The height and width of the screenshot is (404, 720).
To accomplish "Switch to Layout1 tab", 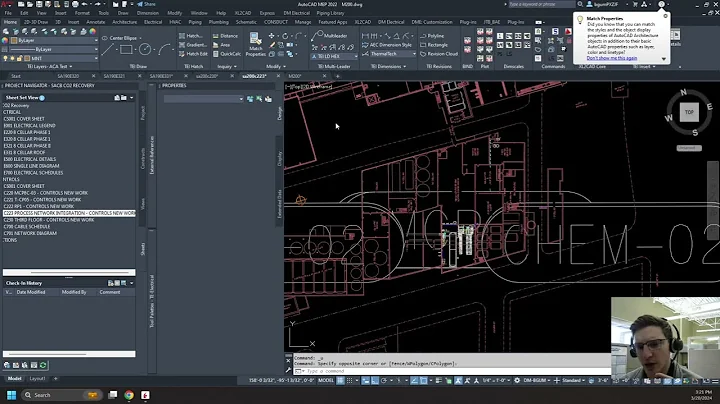I will point(38,379).
